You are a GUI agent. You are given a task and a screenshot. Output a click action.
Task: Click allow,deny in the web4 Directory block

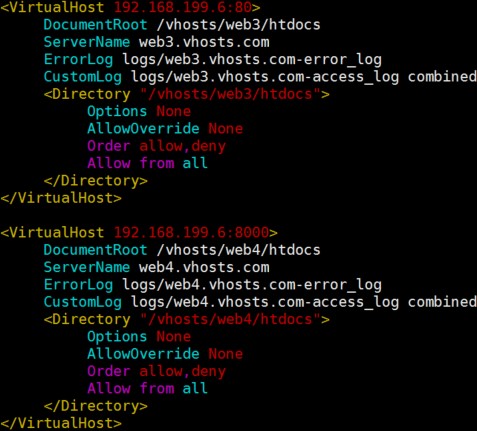coord(183,372)
